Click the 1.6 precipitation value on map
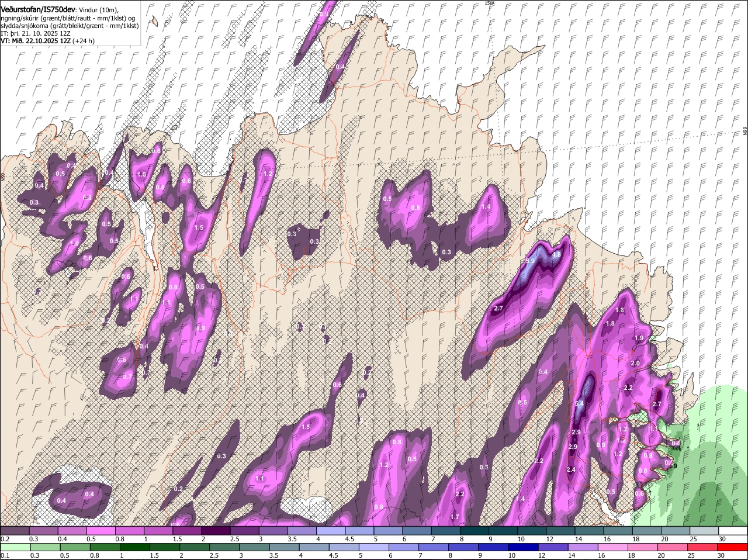This screenshot has height=560, width=748. pyautogui.click(x=141, y=174)
